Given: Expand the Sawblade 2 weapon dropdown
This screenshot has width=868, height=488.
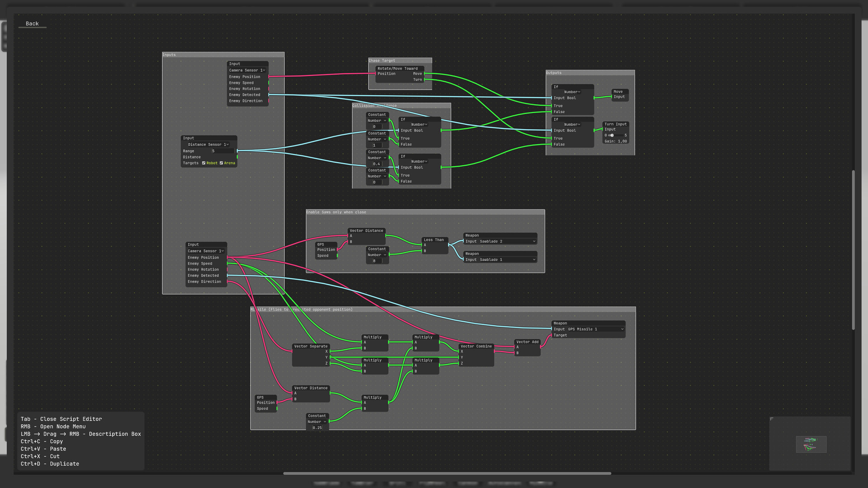Looking at the screenshot, I should [534, 241].
